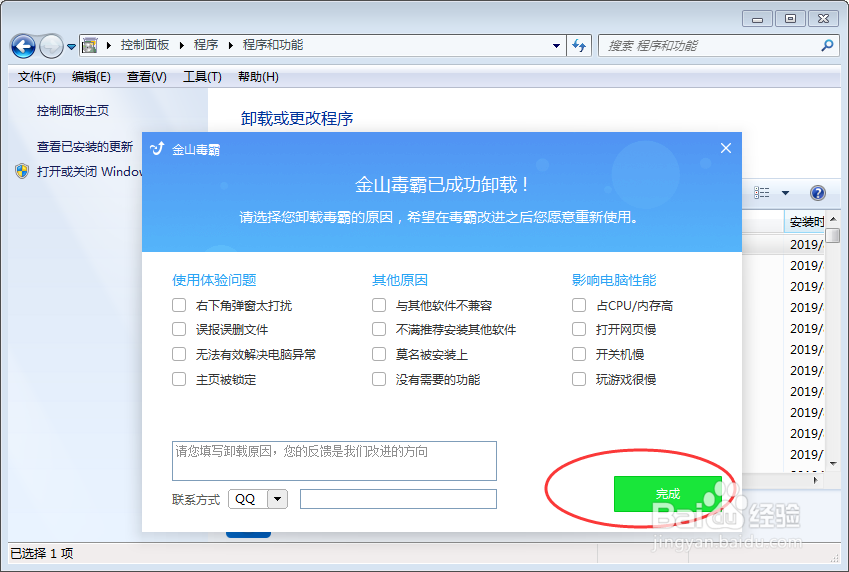Click the Forward navigation arrow
849x572 pixels.
click(x=51, y=46)
